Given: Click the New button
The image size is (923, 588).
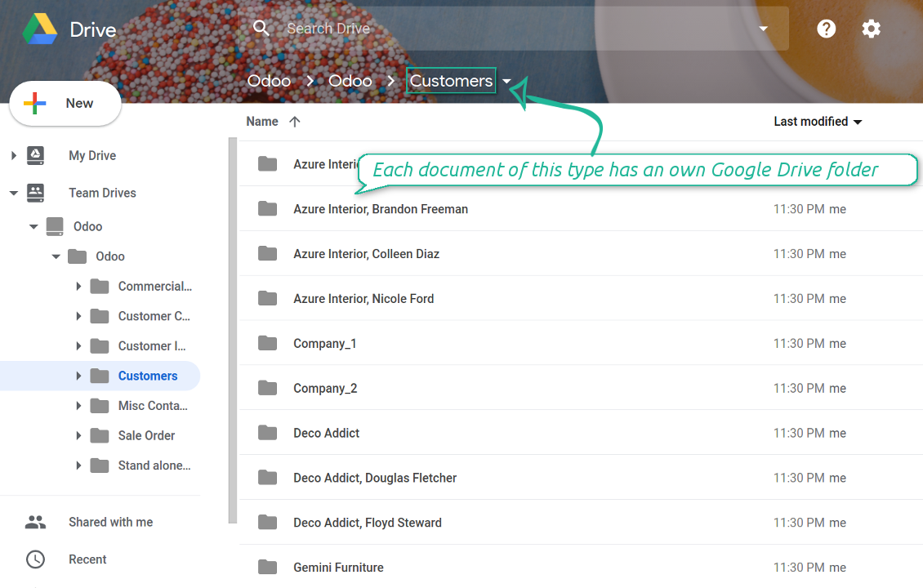Looking at the screenshot, I should click(65, 103).
